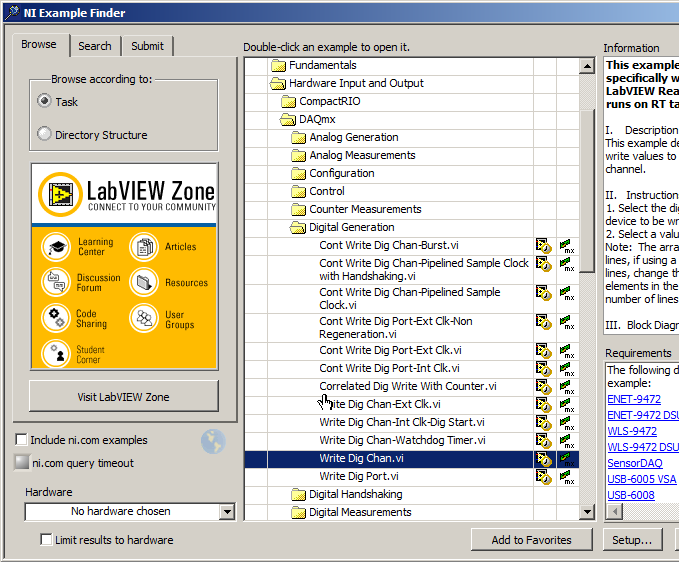Viewport: 679px width, 562px height.
Task: Open the WLS-9472 link
Action: pos(632,431)
